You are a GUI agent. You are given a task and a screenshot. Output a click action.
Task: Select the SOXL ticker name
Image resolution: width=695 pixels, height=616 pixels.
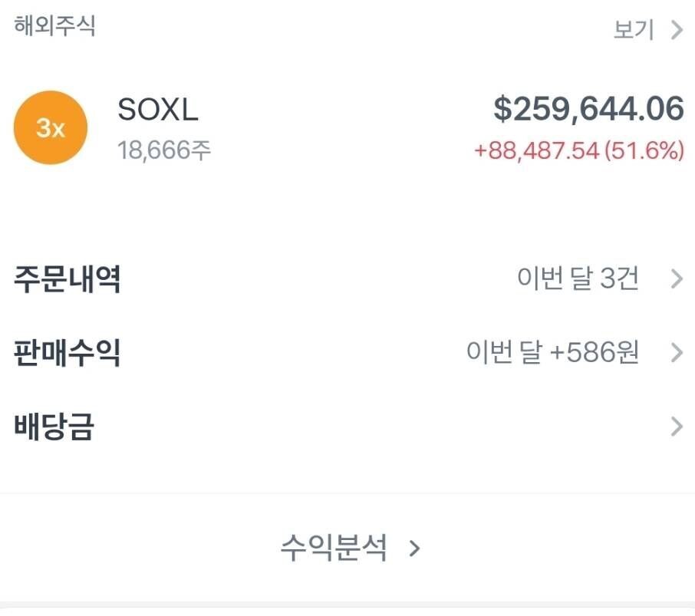point(159,109)
